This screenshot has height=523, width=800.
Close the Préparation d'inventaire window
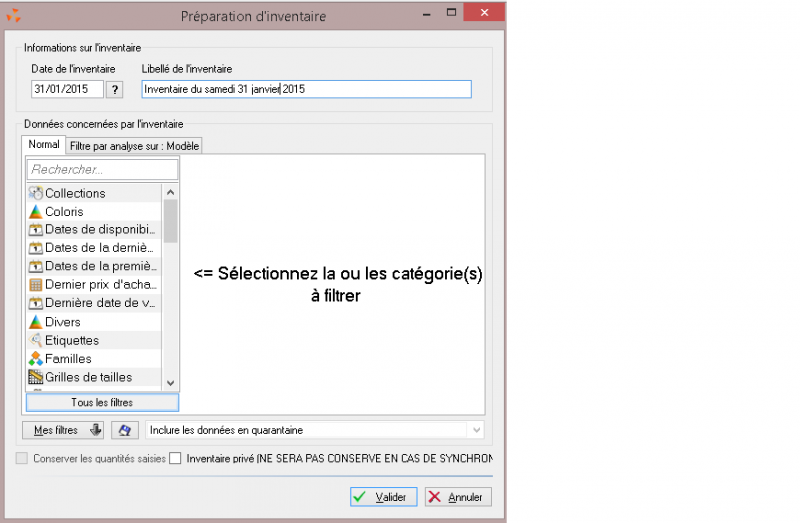tap(484, 12)
